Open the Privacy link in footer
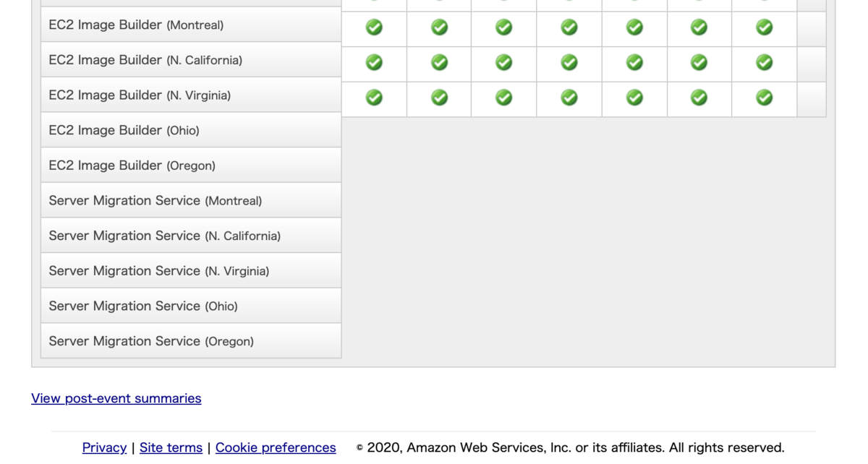Screen dimensions: 868x464 click(x=104, y=447)
